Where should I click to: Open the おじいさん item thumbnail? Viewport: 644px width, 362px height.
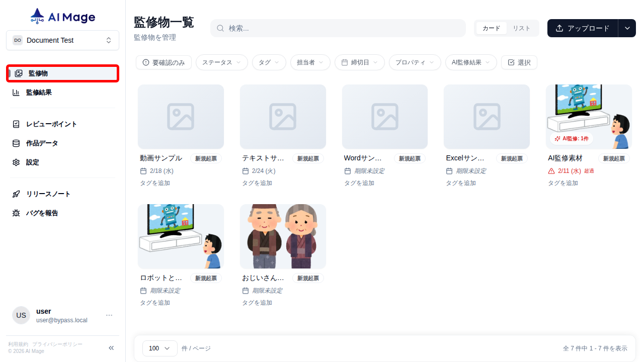283,236
